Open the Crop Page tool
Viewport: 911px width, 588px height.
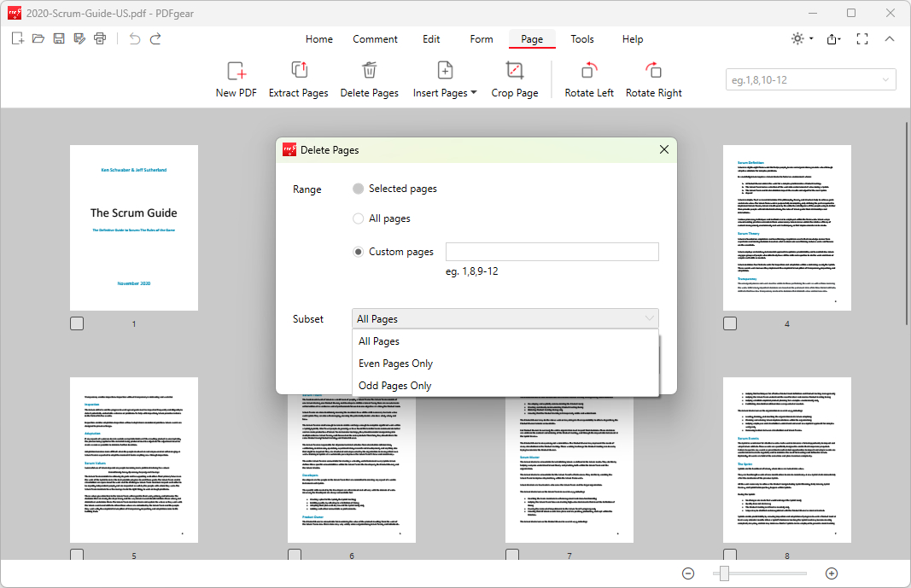514,79
